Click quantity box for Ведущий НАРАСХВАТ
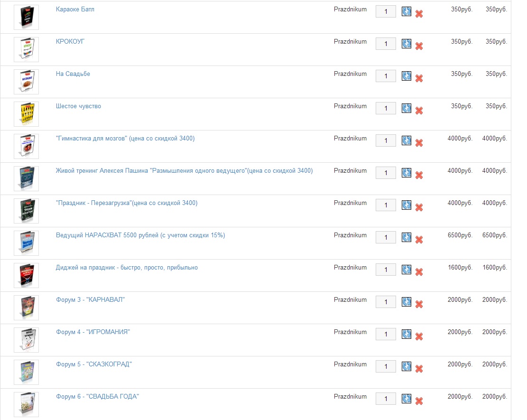 coord(386,237)
